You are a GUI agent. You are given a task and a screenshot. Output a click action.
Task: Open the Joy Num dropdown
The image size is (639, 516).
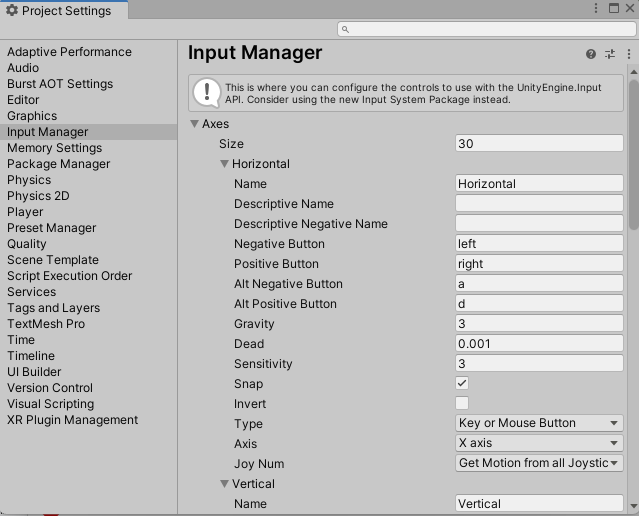pos(539,463)
